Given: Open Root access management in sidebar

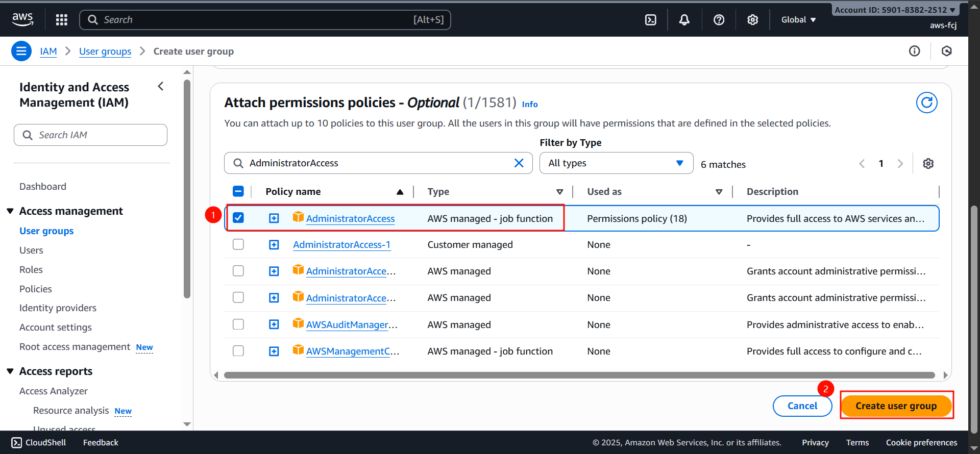Looking at the screenshot, I should [75, 347].
